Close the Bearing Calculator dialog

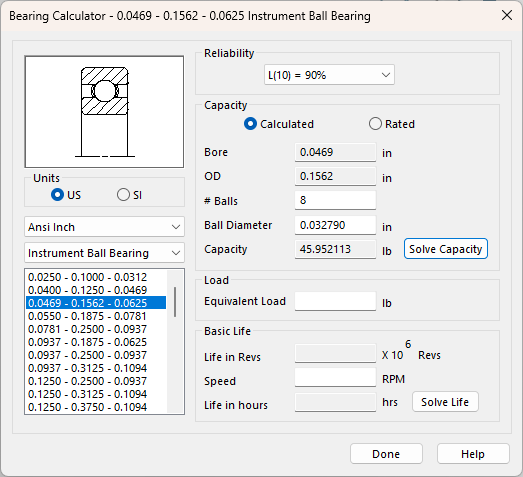pyautogui.click(x=507, y=15)
